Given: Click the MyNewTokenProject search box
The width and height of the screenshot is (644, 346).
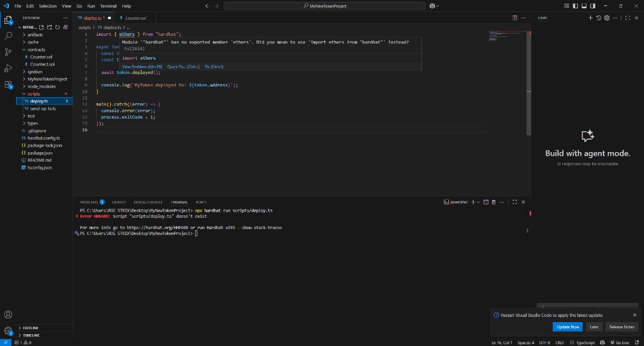Looking at the screenshot, I should pyautogui.click(x=324, y=6).
